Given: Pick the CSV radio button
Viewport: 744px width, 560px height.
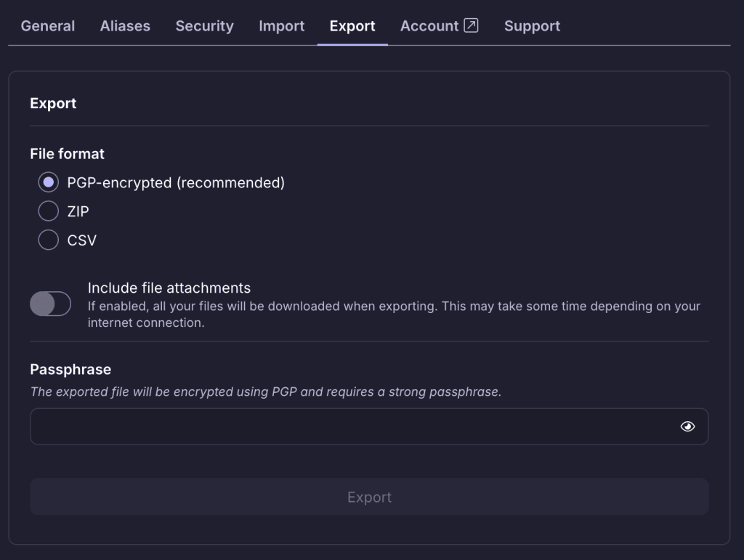Looking at the screenshot, I should [49, 240].
